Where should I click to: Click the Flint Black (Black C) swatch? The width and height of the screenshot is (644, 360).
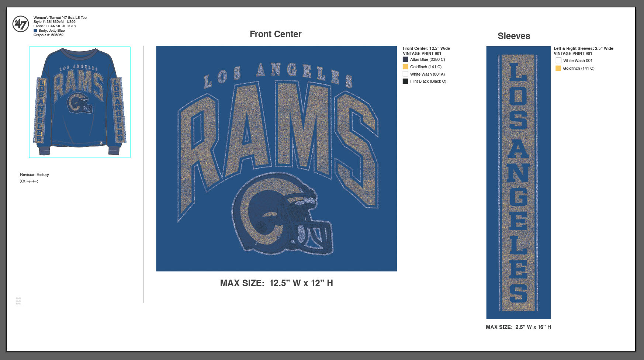[x=405, y=81]
